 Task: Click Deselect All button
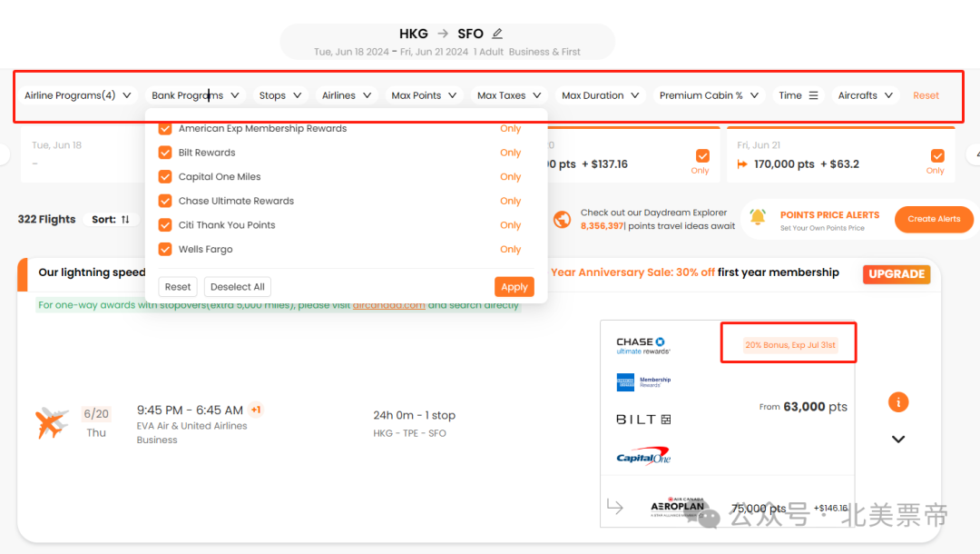tap(238, 287)
